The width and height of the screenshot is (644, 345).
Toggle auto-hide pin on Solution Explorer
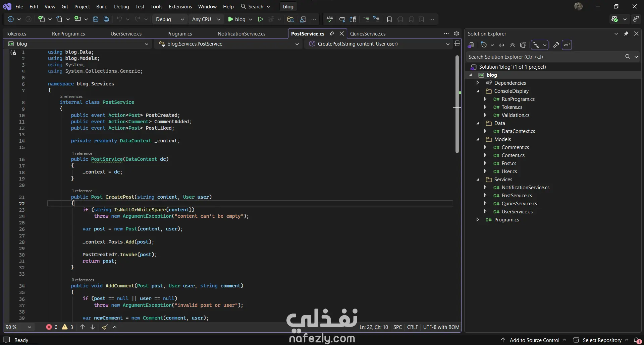[626, 33]
